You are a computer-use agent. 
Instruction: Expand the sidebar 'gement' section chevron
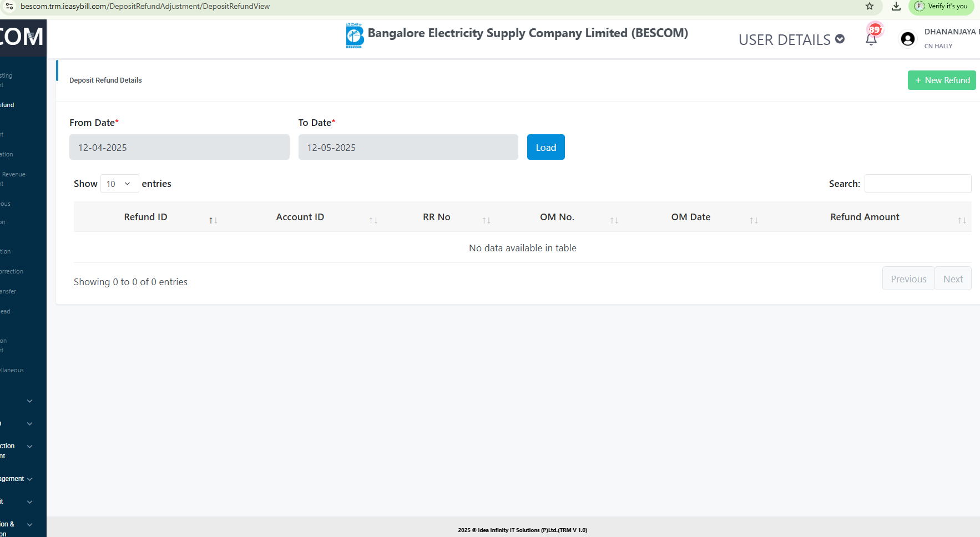point(29,479)
